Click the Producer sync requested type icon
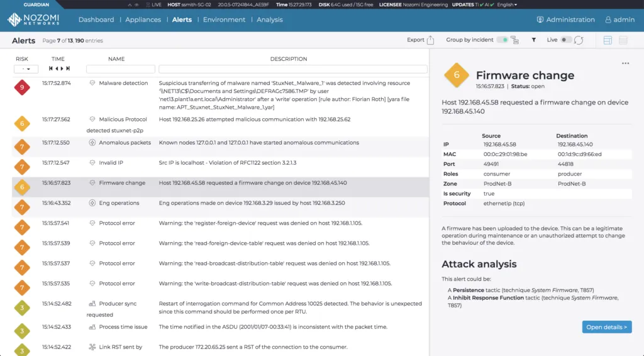Screen dimensions: 644x356 point(92,303)
